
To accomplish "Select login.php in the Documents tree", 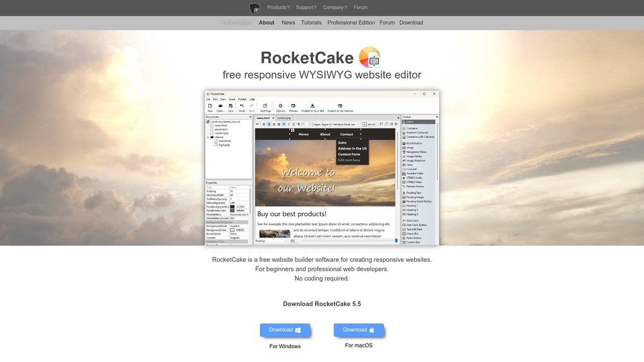I will pyautogui.click(x=224, y=145).
